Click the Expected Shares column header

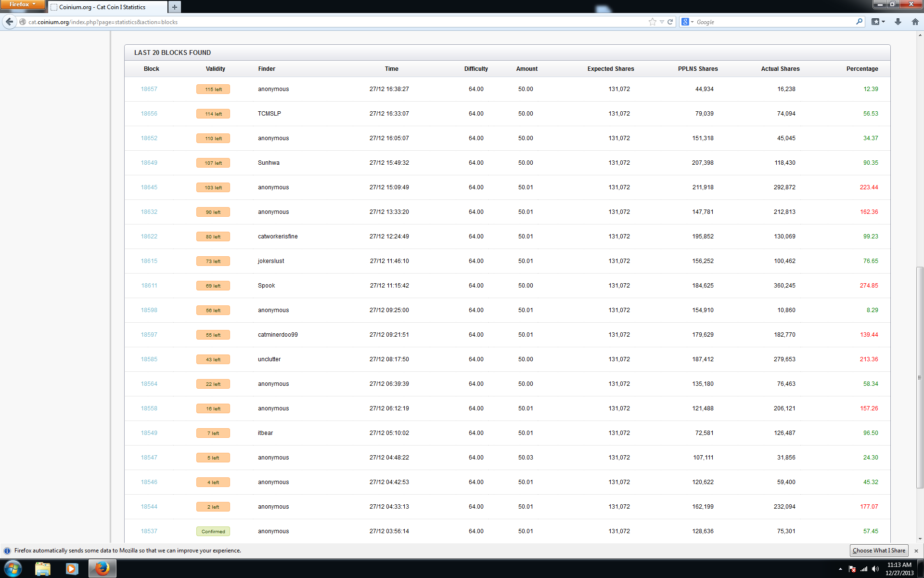click(x=611, y=69)
